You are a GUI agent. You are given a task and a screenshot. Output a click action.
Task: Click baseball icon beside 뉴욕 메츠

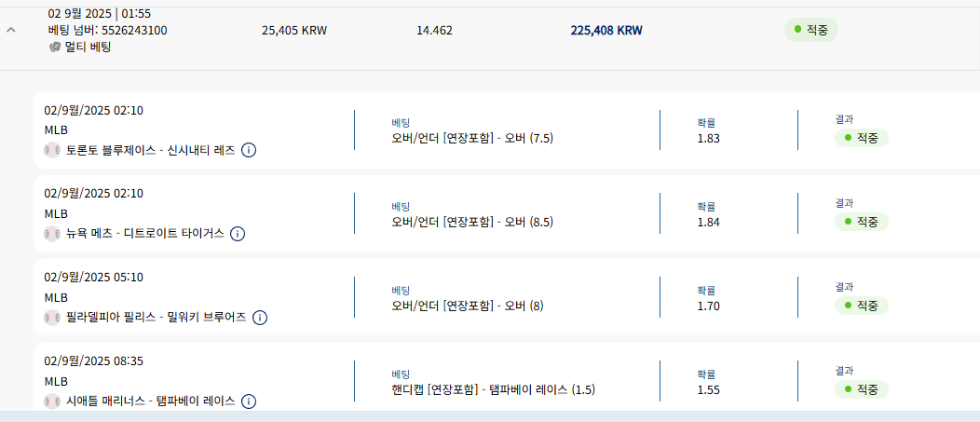52,234
